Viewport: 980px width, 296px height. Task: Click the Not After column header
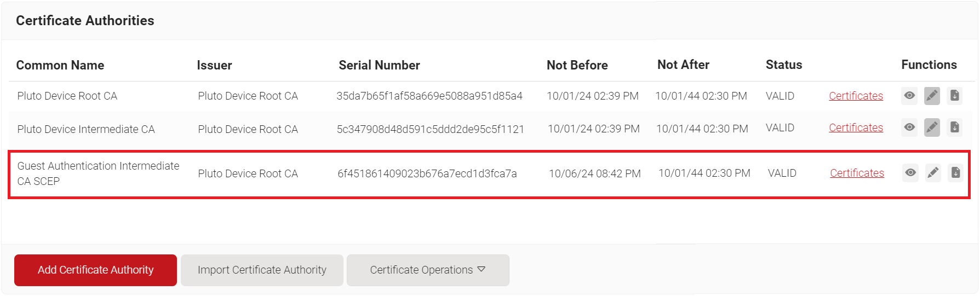[683, 65]
